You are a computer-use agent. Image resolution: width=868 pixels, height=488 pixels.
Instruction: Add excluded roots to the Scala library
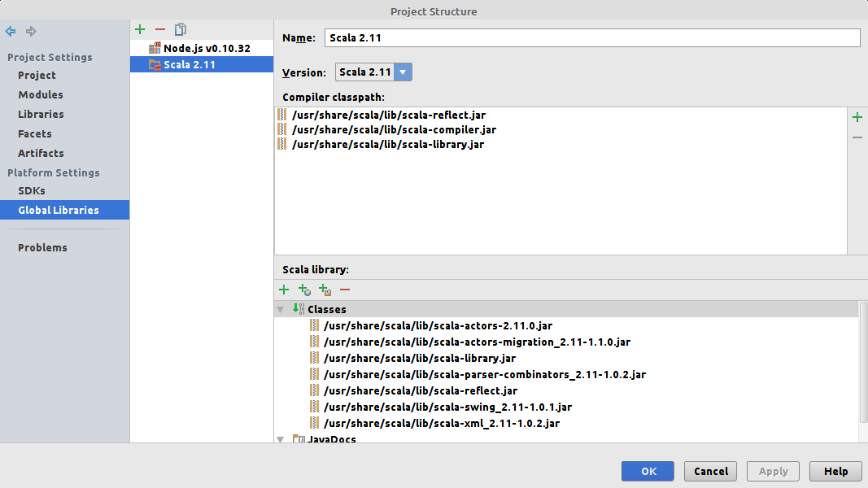coord(325,290)
